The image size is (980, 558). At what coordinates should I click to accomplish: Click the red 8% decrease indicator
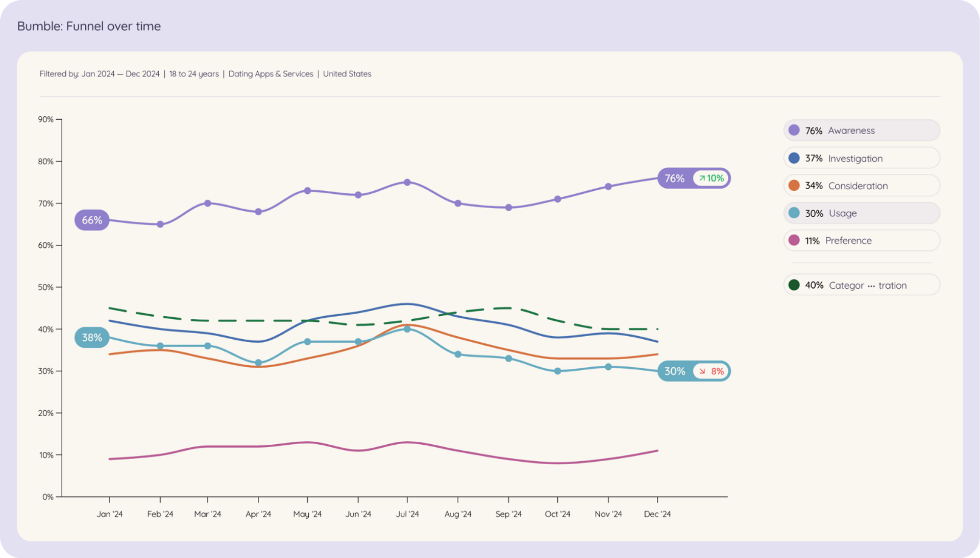[711, 371]
